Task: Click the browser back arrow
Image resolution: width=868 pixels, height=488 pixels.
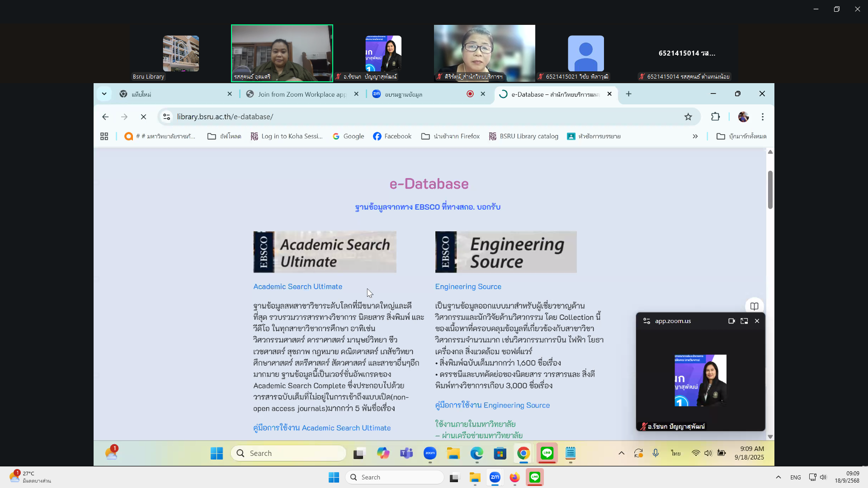Action: pyautogui.click(x=105, y=117)
